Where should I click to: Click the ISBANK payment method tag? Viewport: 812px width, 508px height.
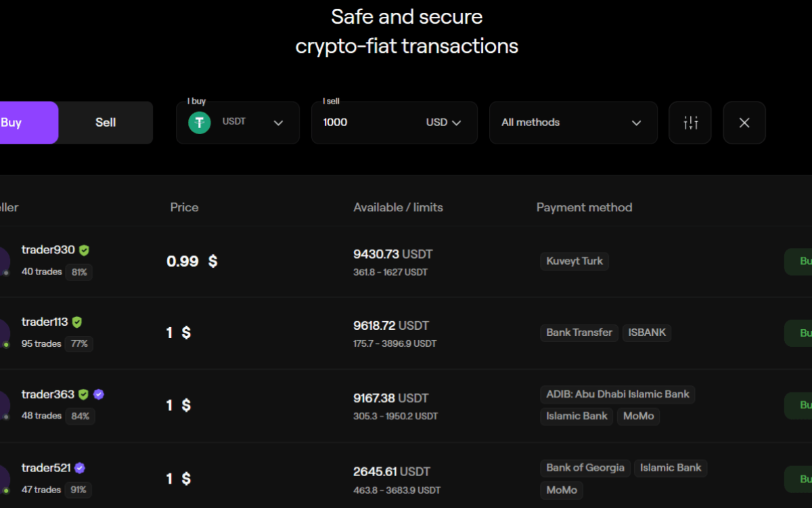pos(647,333)
